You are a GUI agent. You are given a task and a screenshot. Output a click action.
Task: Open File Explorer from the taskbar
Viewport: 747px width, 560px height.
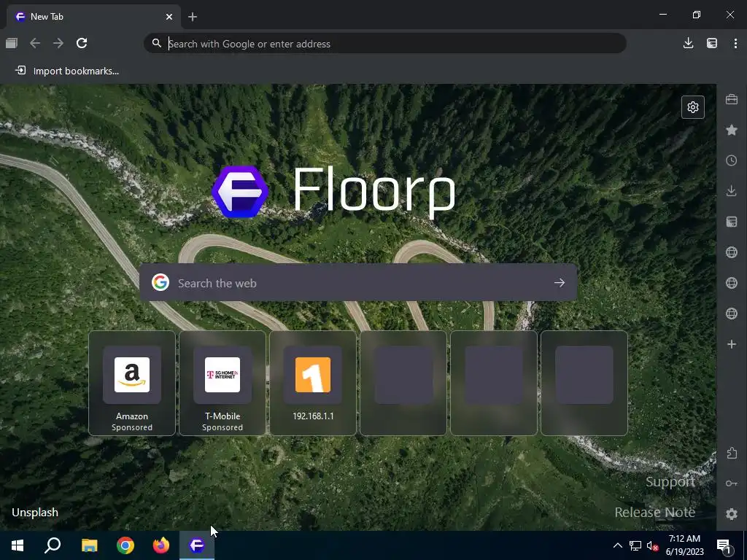click(90, 545)
